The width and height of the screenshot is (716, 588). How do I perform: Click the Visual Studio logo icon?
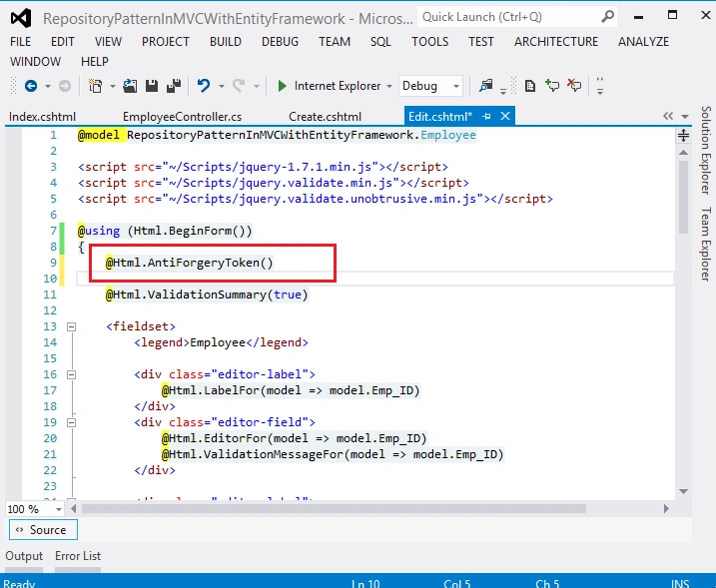[x=21, y=18]
